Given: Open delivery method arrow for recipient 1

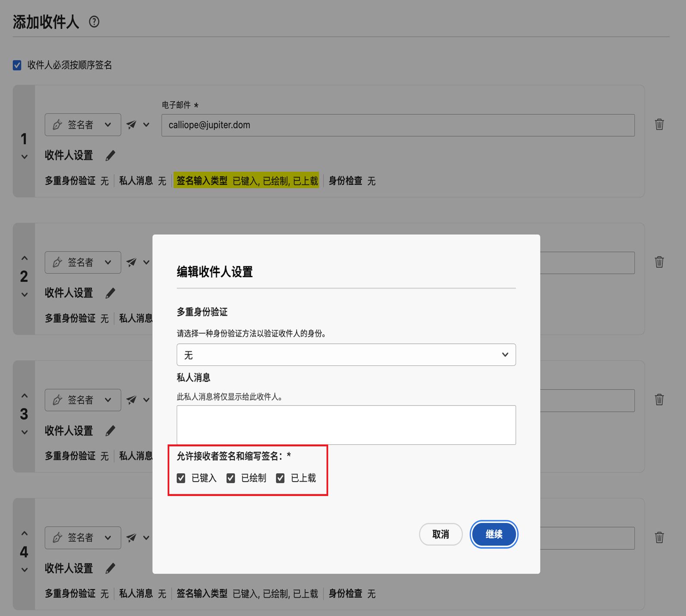Looking at the screenshot, I should [146, 125].
